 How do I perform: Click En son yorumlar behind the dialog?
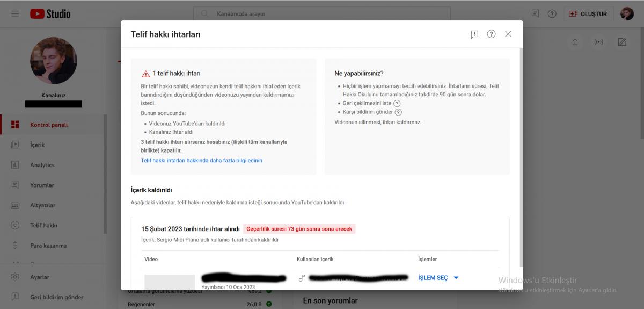point(330,300)
